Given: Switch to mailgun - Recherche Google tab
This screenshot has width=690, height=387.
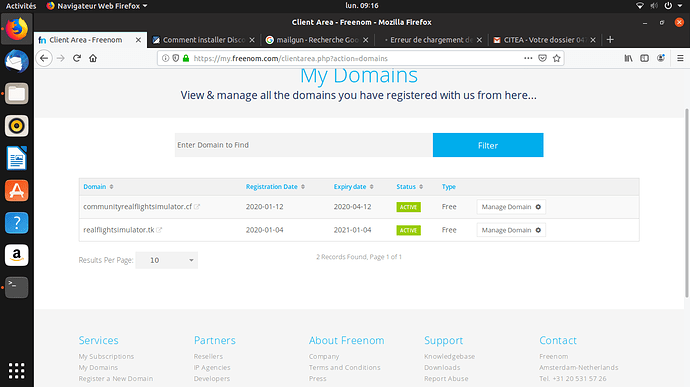Looking at the screenshot, I should (x=317, y=40).
